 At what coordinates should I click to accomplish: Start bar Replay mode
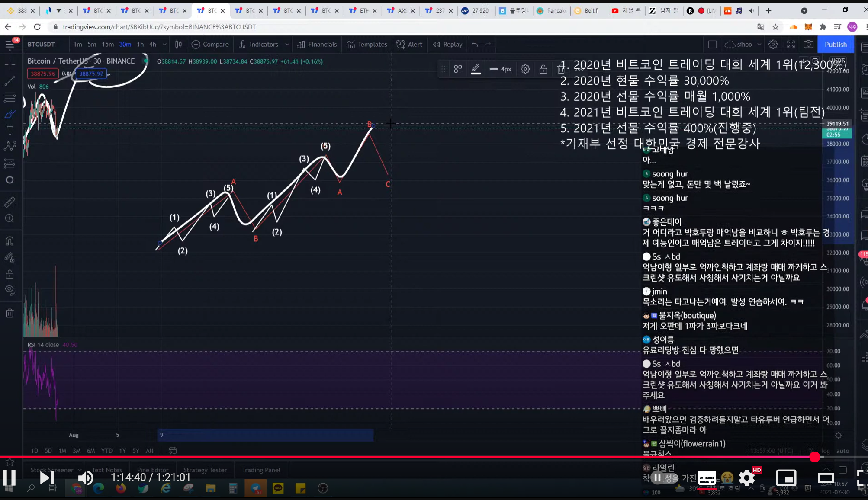pos(448,44)
